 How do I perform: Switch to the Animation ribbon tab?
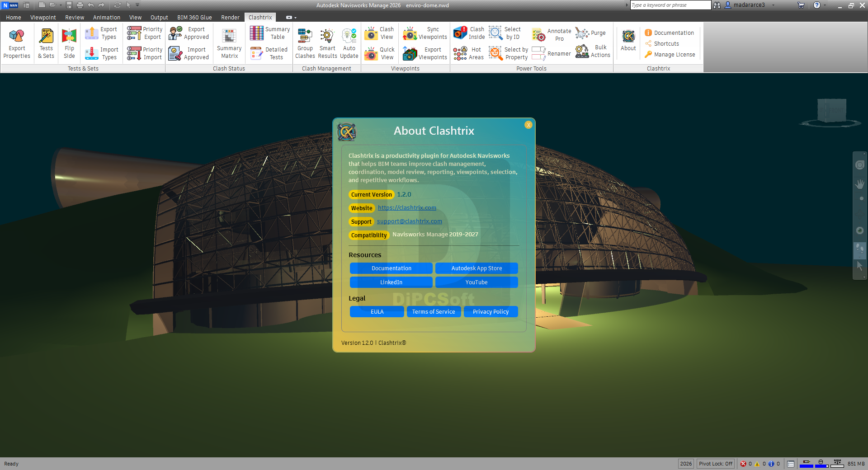pos(107,18)
